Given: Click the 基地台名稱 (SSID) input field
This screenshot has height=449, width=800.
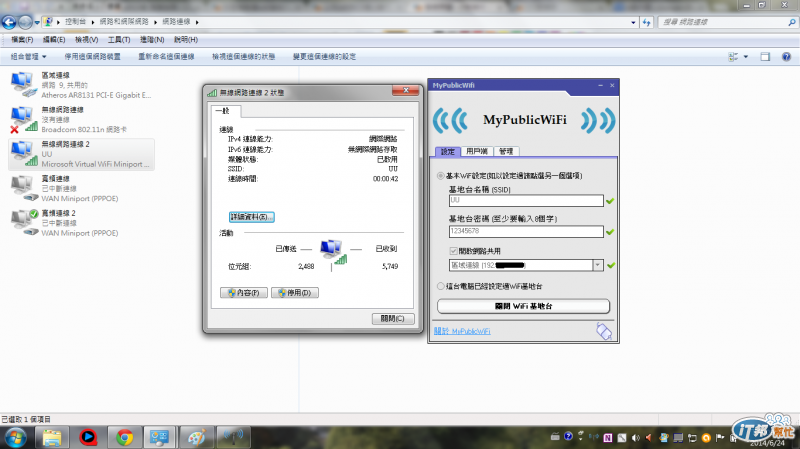Looking at the screenshot, I should coord(526,201).
